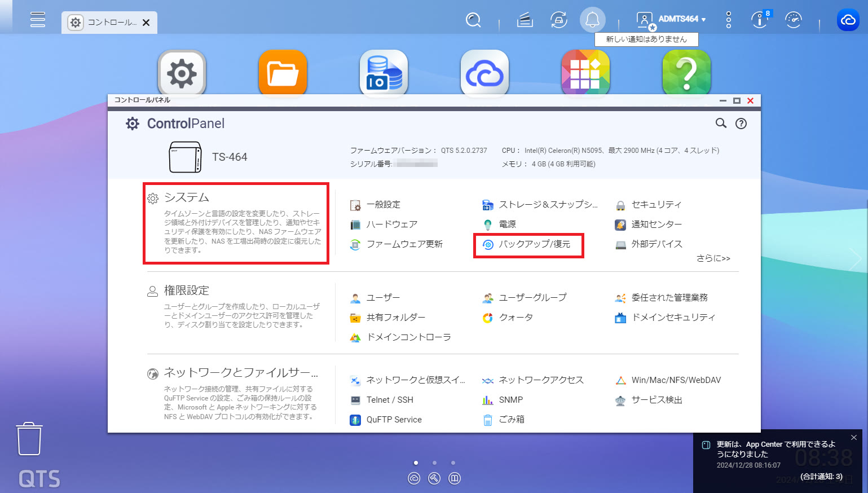Screen dimensions: 868x493
Task: Open the info icon with badge 8
Action: tap(760, 20)
